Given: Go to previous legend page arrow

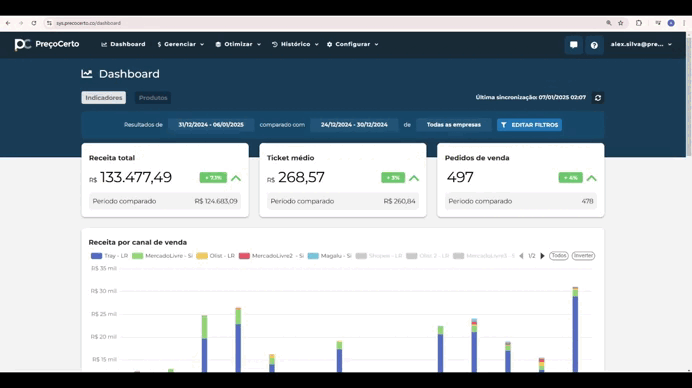Looking at the screenshot, I should (521, 256).
